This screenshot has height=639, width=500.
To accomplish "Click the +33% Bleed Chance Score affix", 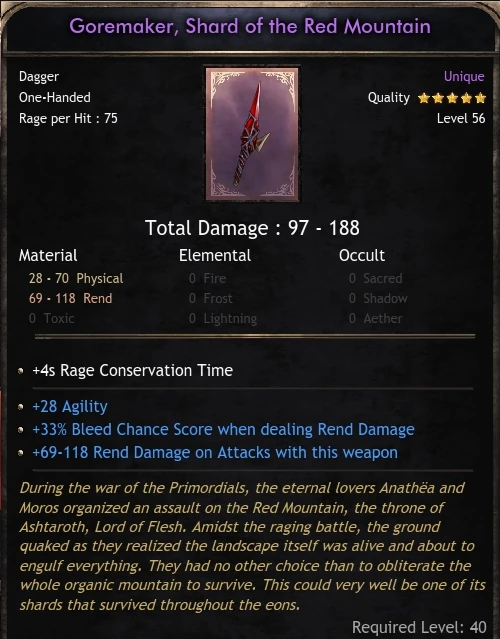I will pos(223,430).
